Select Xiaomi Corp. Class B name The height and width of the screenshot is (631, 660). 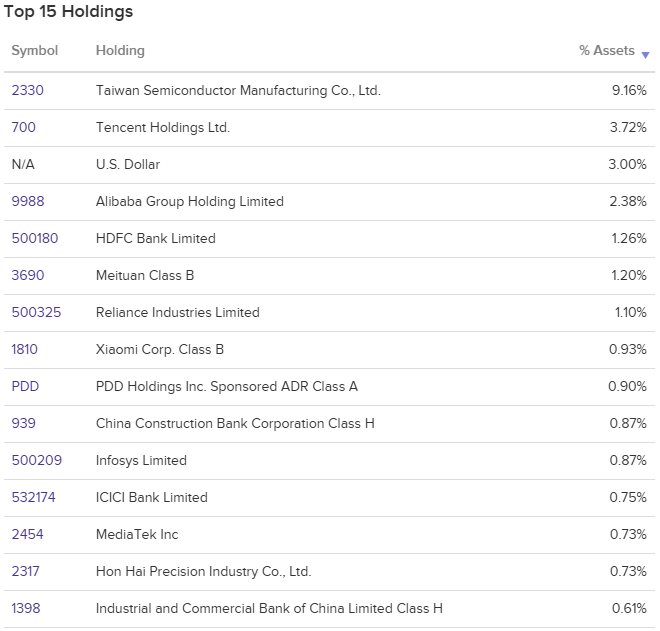[160, 349]
